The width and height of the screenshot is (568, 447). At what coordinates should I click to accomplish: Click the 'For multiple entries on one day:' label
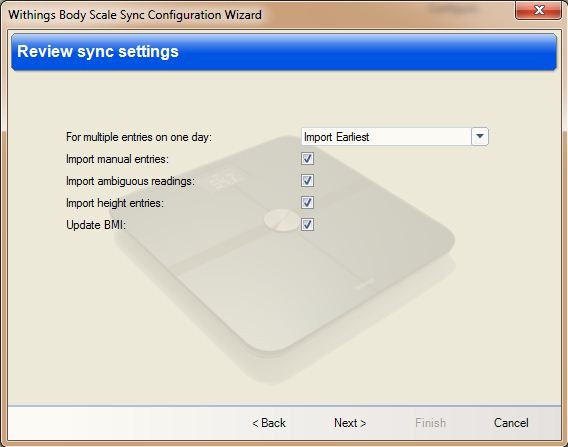tap(138, 137)
